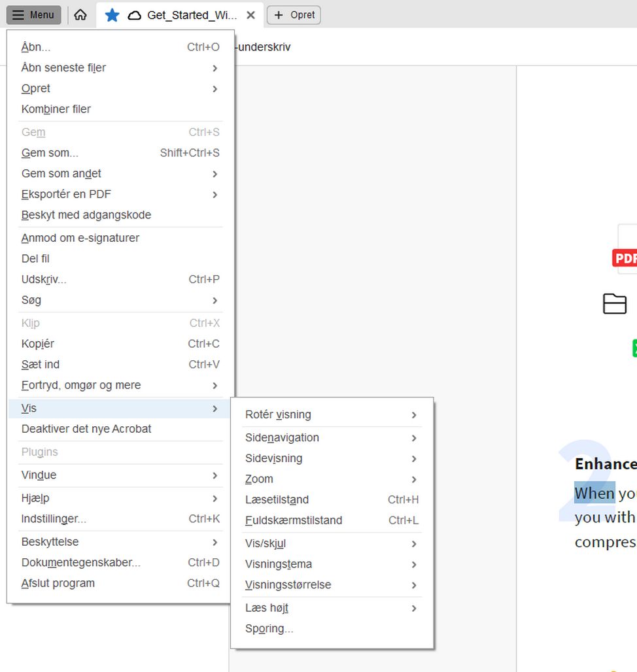Choose Kopiér from the menu
The height and width of the screenshot is (672, 637).
[120, 344]
